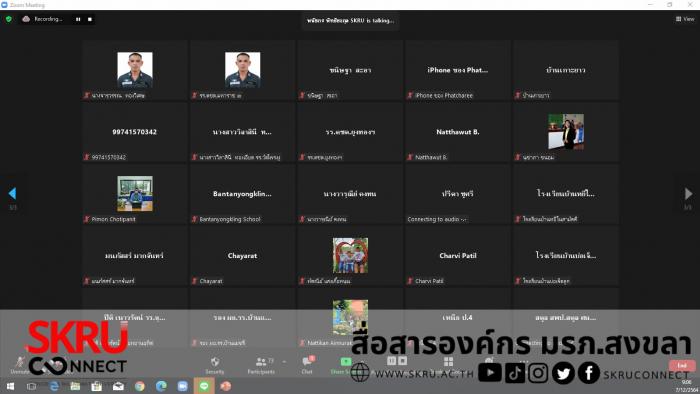
Task: Open the View layout menu
Action: (x=685, y=19)
